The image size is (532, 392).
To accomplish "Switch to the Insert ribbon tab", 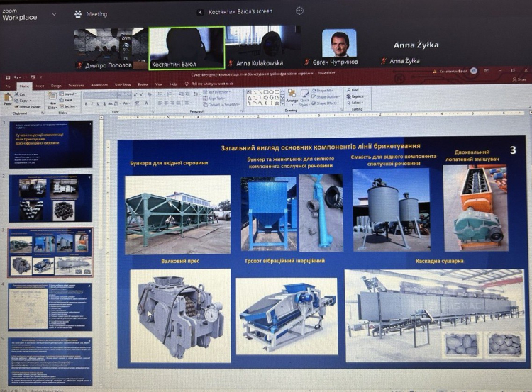I will point(40,84).
